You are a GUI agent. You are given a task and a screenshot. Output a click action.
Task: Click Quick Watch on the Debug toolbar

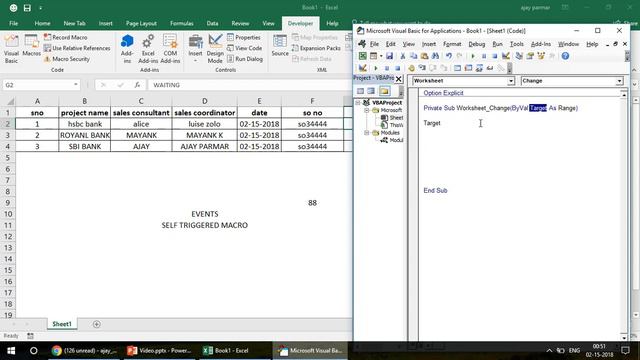coord(490,68)
